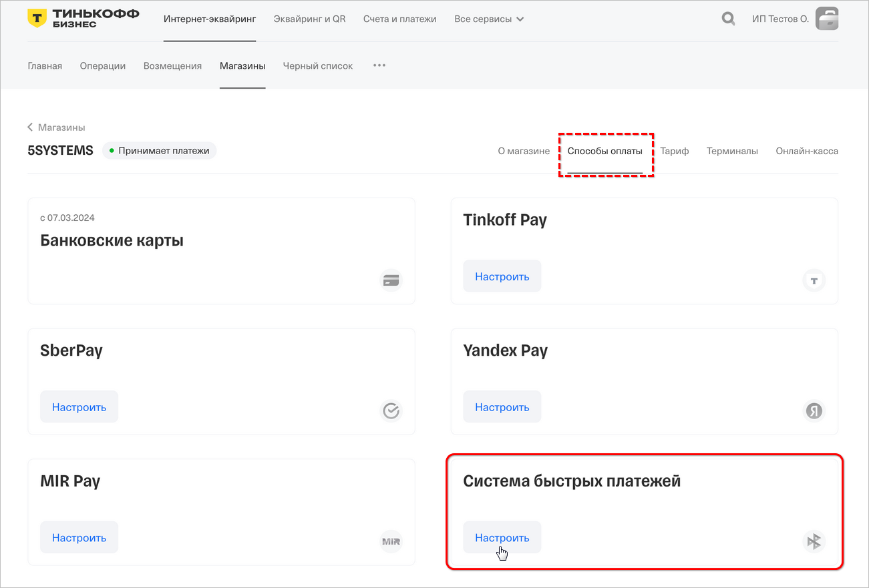Screen dimensions: 869x588
Task: Switch to Тариф tab
Action: [x=675, y=151]
